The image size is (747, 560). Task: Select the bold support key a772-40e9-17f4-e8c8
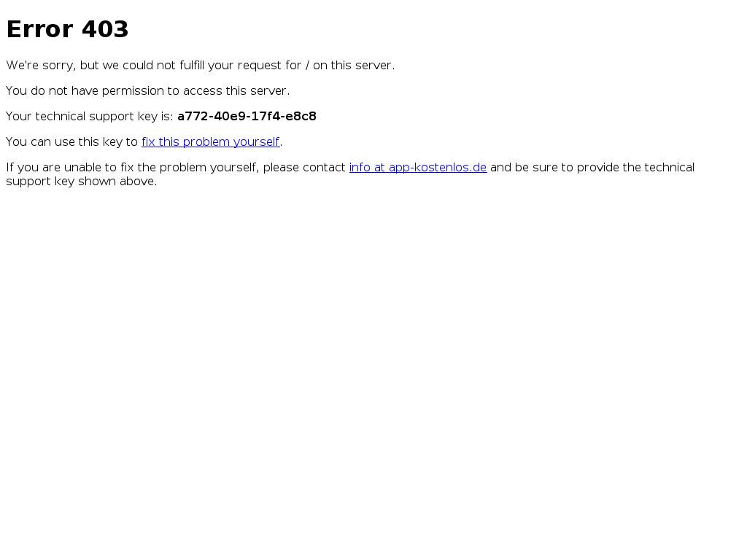(x=247, y=116)
